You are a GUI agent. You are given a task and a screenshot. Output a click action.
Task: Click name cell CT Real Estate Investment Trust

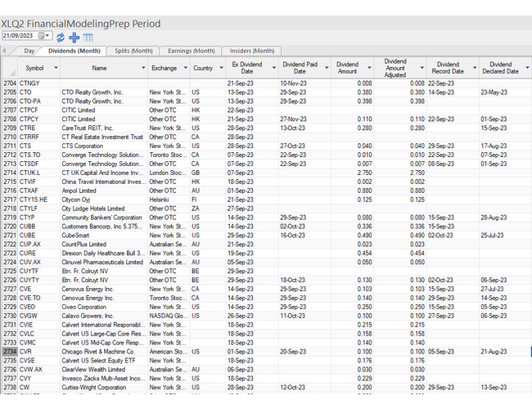pos(102,137)
